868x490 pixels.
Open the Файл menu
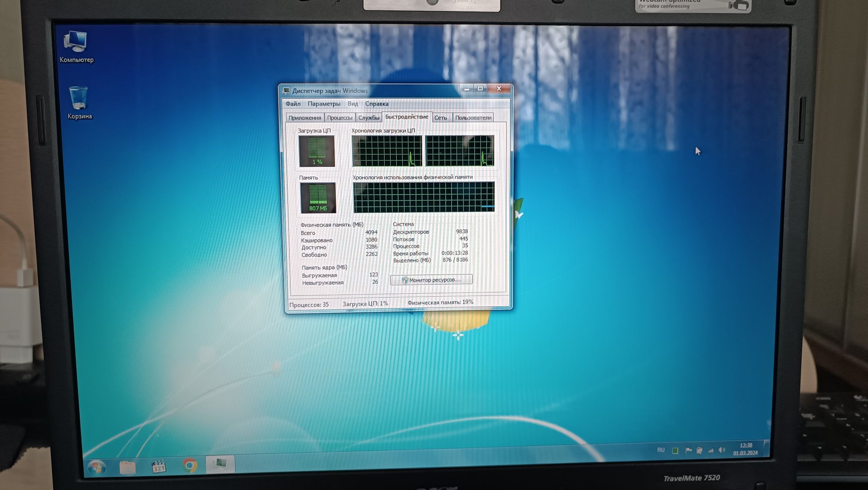[x=293, y=104]
